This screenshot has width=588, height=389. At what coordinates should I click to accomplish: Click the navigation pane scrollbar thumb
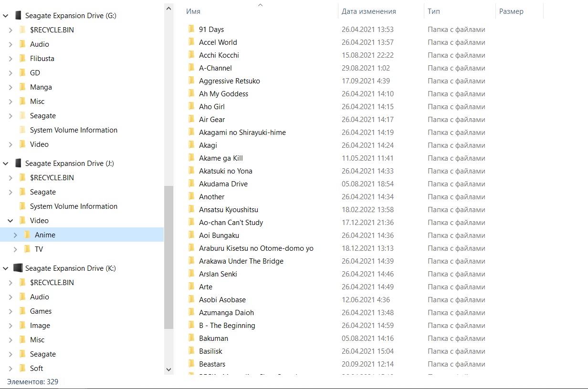click(168, 257)
